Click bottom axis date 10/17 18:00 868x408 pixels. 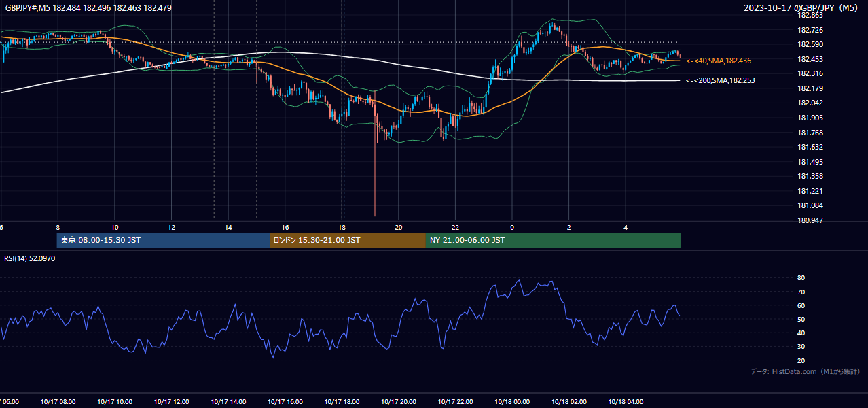click(342, 402)
